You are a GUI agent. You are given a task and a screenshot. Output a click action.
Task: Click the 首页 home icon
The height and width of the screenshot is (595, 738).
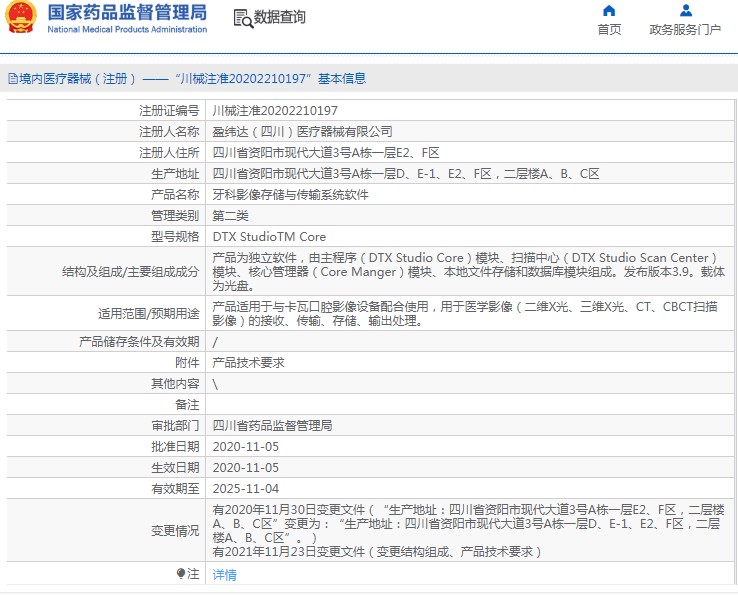click(609, 10)
